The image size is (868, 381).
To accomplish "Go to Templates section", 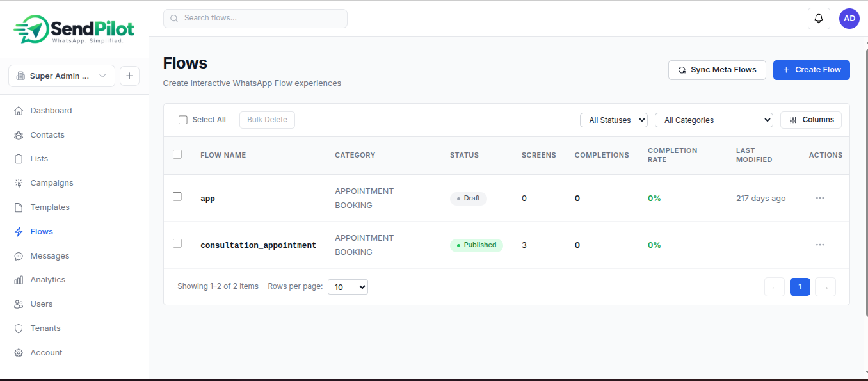I will (50, 207).
